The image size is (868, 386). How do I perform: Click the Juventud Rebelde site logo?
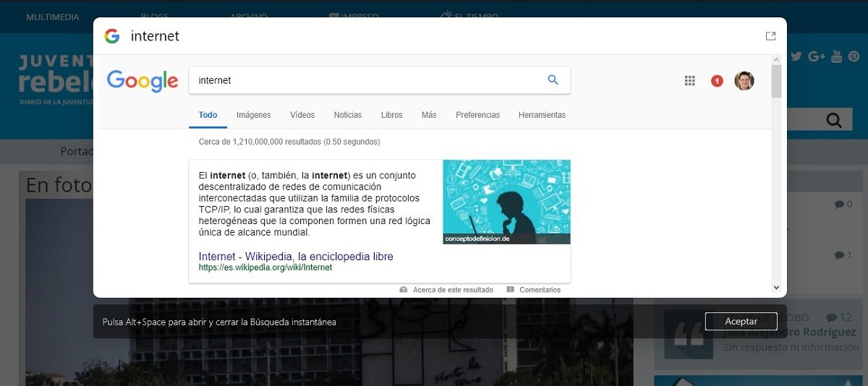[56, 79]
